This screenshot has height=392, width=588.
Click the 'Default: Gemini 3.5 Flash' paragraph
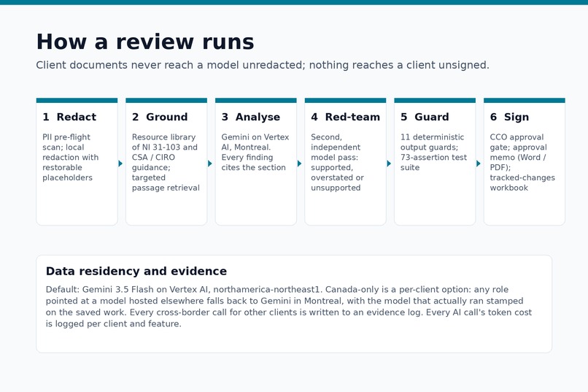tap(289, 307)
